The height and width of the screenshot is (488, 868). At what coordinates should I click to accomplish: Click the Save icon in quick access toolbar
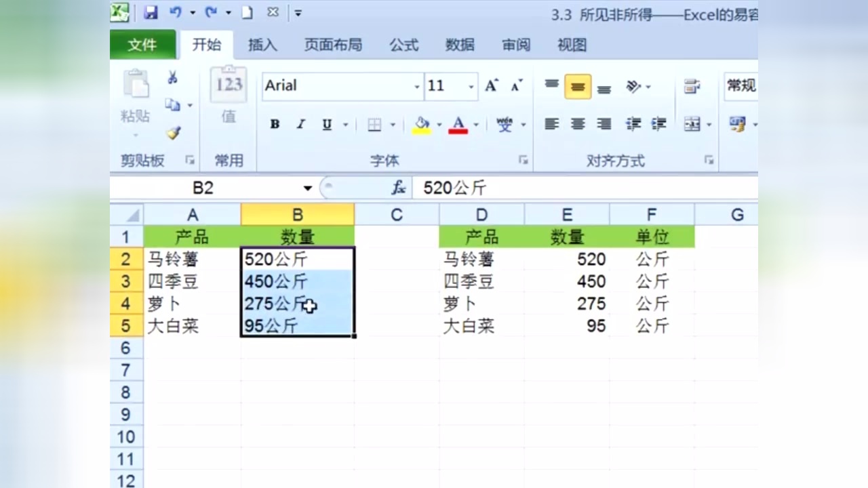click(151, 12)
